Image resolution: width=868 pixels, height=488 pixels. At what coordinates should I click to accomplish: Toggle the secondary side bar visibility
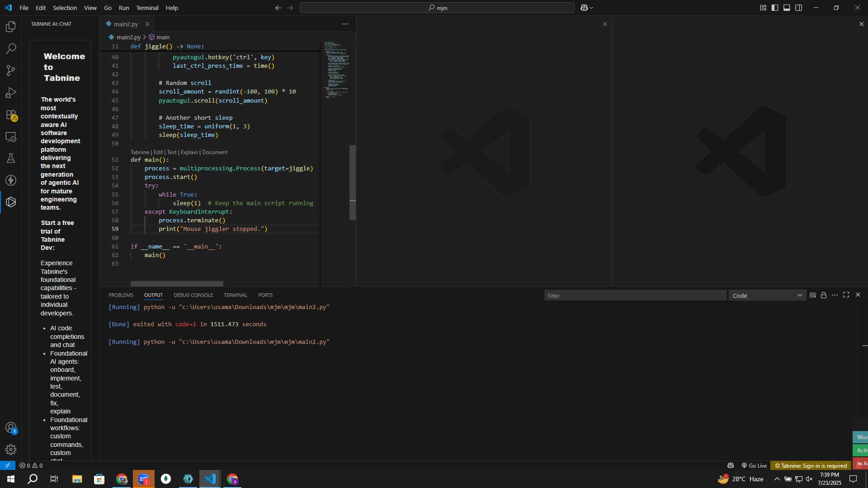(798, 8)
